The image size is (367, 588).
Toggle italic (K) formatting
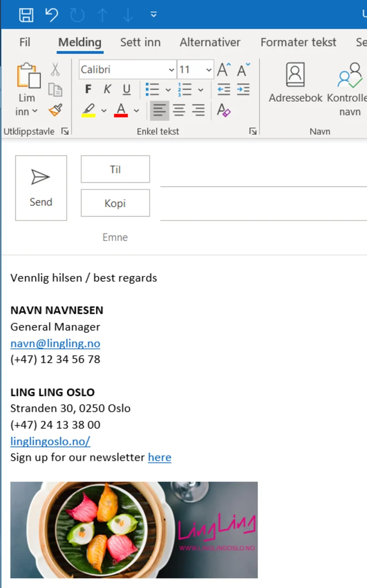107,89
